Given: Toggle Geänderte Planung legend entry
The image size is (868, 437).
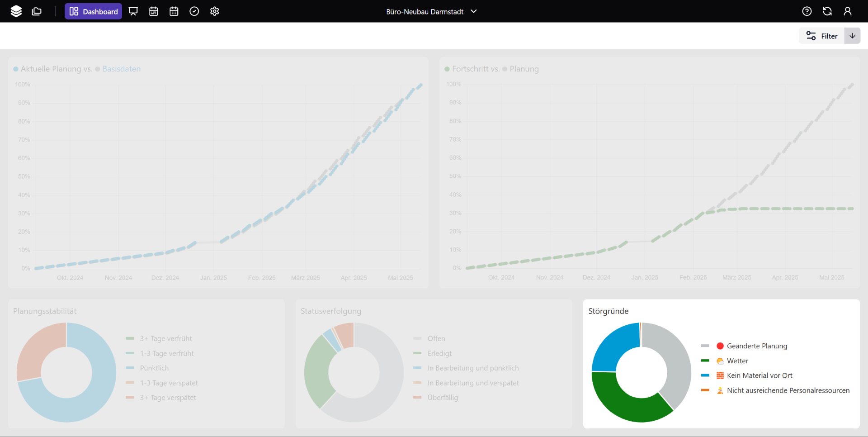Looking at the screenshot, I should tap(756, 346).
